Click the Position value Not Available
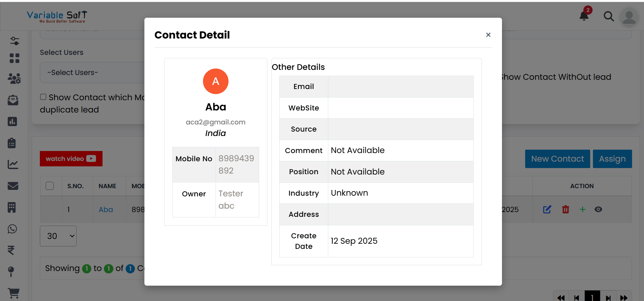 pyautogui.click(x=358, y=172)
